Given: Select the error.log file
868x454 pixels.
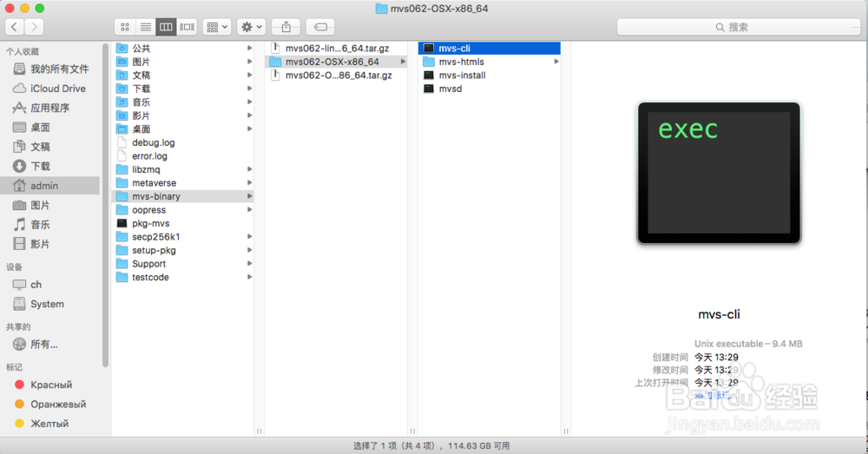Looking at the screenshot, I should pyautogui.click(x=184, y=156).
